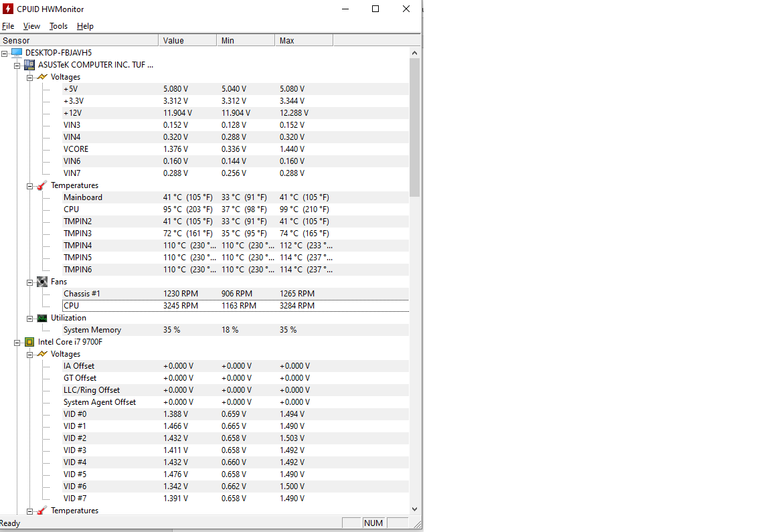
Task: Collapse the DESKTOP-FBJAVH5 root node
Action: click(5, 53)
